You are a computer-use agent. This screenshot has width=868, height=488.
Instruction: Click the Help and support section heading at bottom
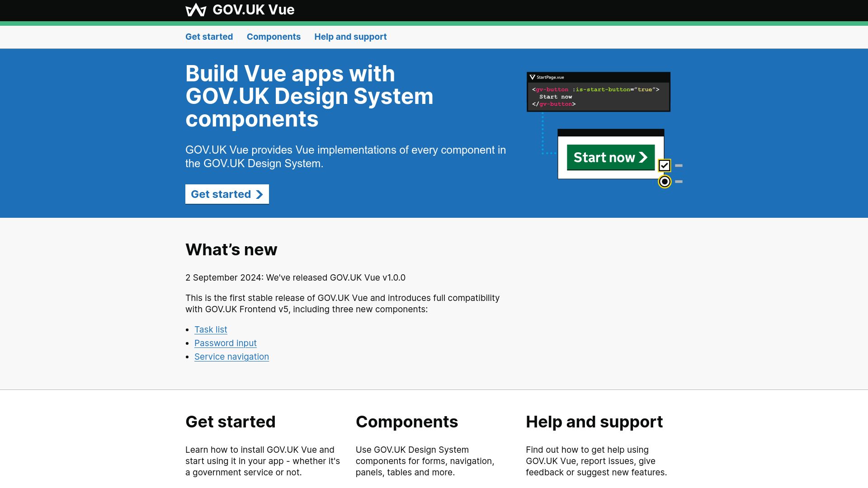(x=594, y=422)
